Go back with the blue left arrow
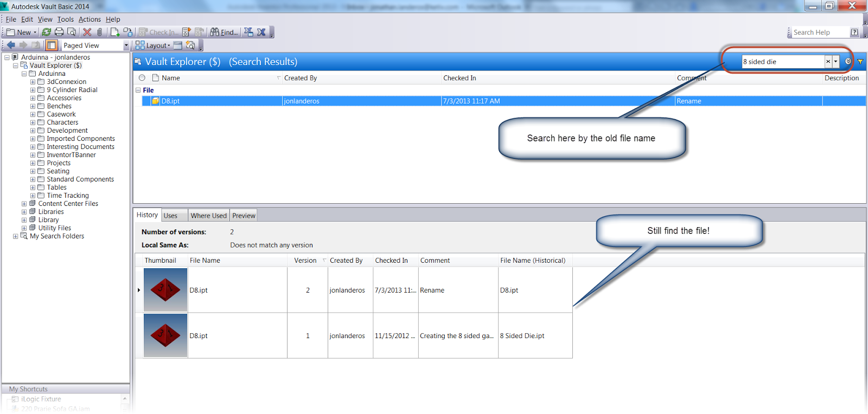 tap(11, 45)
